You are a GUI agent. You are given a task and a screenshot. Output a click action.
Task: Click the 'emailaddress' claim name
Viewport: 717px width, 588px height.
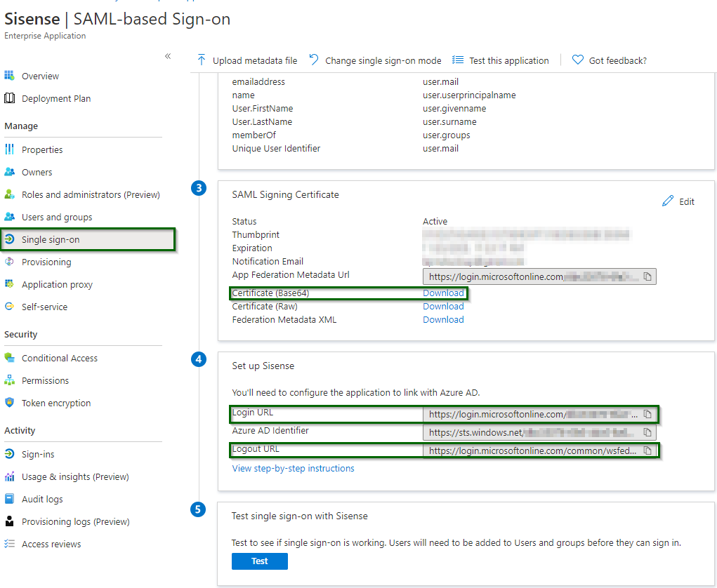(x=258, y=82)
